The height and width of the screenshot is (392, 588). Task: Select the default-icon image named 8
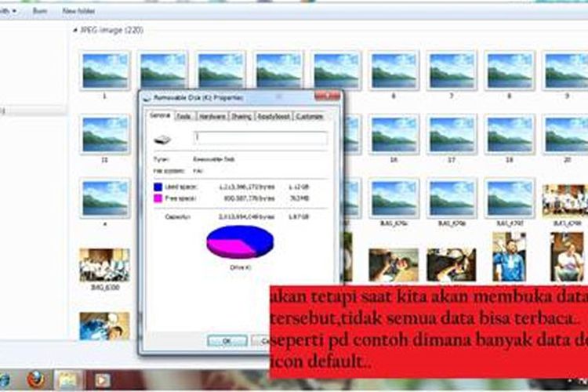pos(509,71)
